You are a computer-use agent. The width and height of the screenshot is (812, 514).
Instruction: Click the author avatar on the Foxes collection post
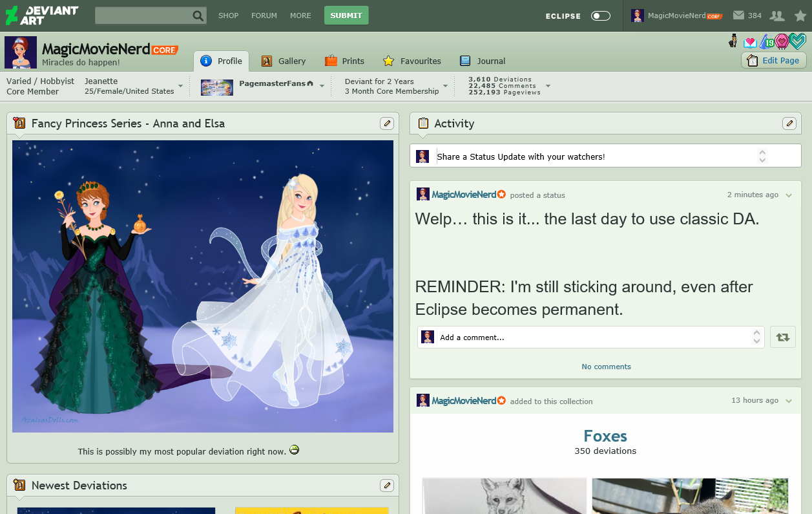422,400
